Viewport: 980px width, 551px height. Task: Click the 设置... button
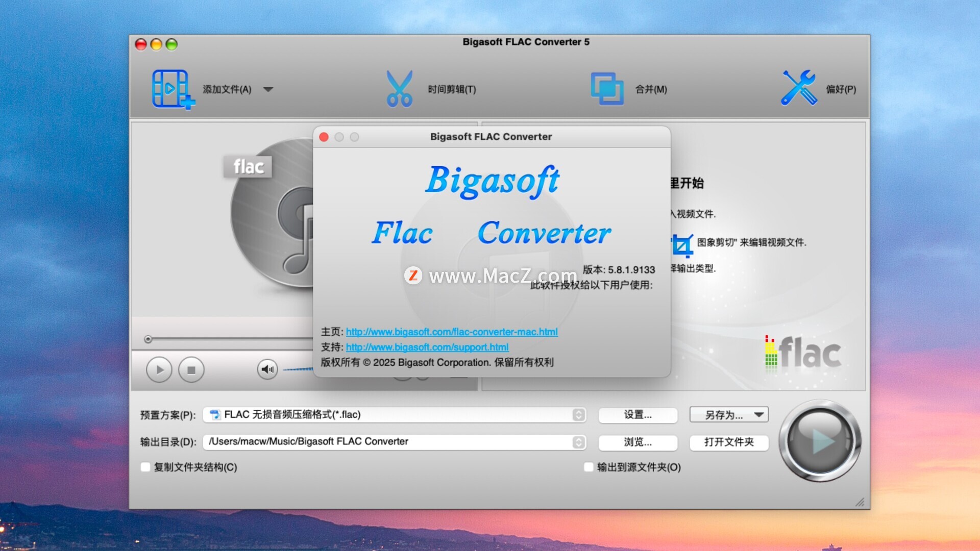pyautogui.click(x=638, y=415)
